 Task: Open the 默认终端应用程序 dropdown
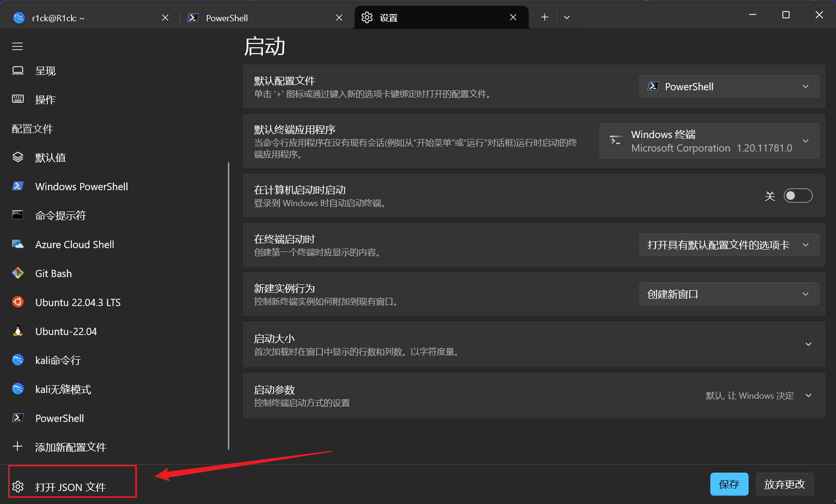(x=709, y=141)
